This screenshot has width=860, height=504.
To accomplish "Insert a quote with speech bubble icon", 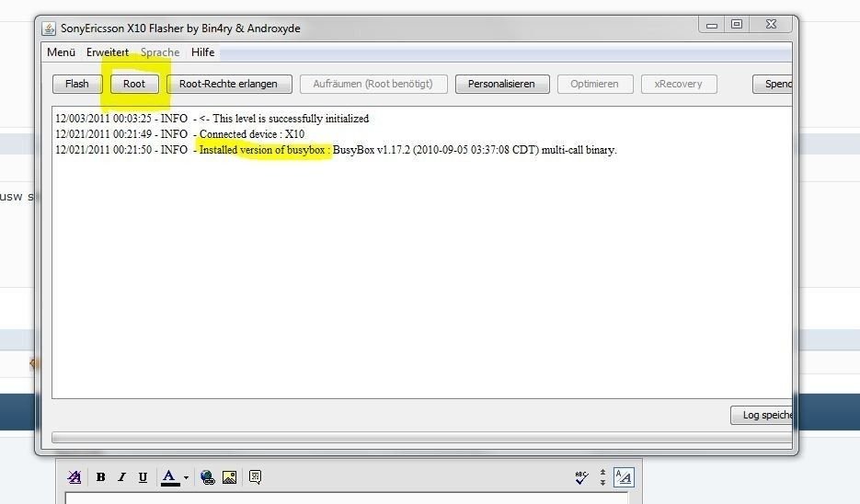I will pyautogui.click(x=255, y=476).
